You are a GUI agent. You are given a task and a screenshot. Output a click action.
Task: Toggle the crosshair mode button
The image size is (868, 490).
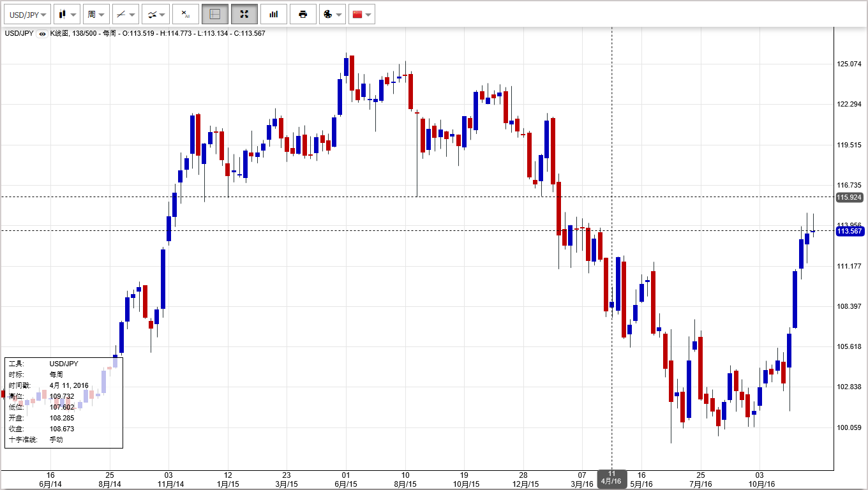(214, 14)
